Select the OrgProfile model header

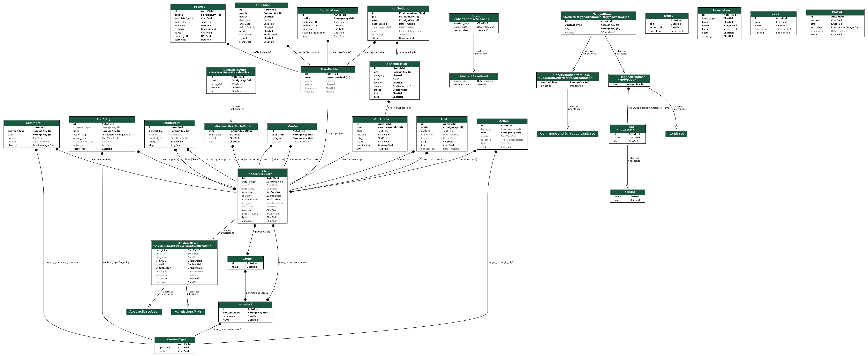[380, 119]
